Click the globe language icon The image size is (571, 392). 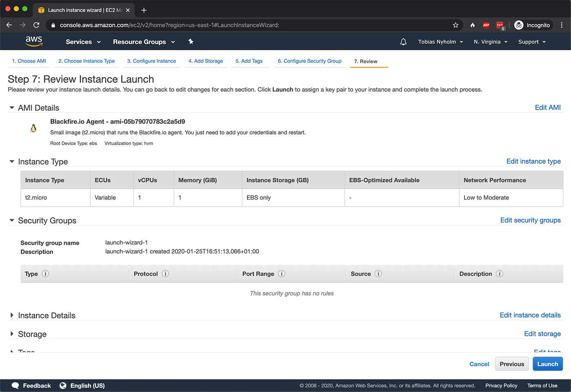[x=63, y=385]
